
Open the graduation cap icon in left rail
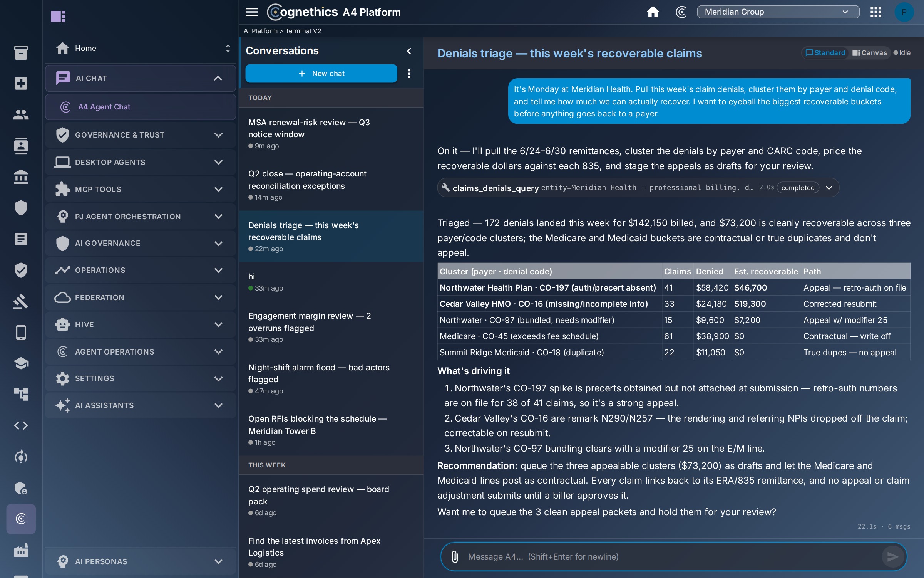[21, 363]
